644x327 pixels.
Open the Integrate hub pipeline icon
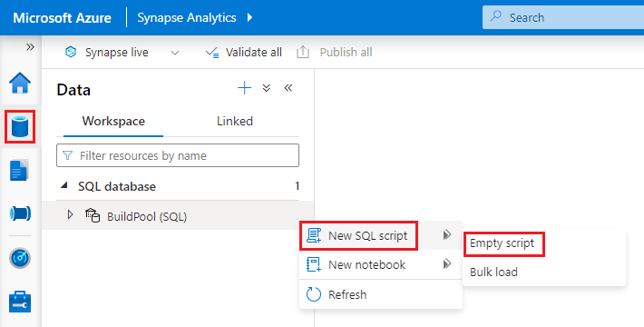point(20,213)
